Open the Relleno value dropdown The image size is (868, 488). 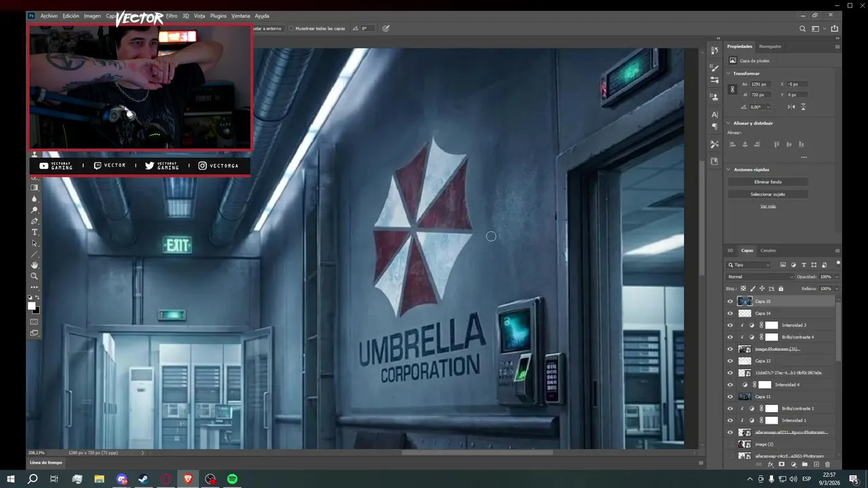click(x=836, y=289)
